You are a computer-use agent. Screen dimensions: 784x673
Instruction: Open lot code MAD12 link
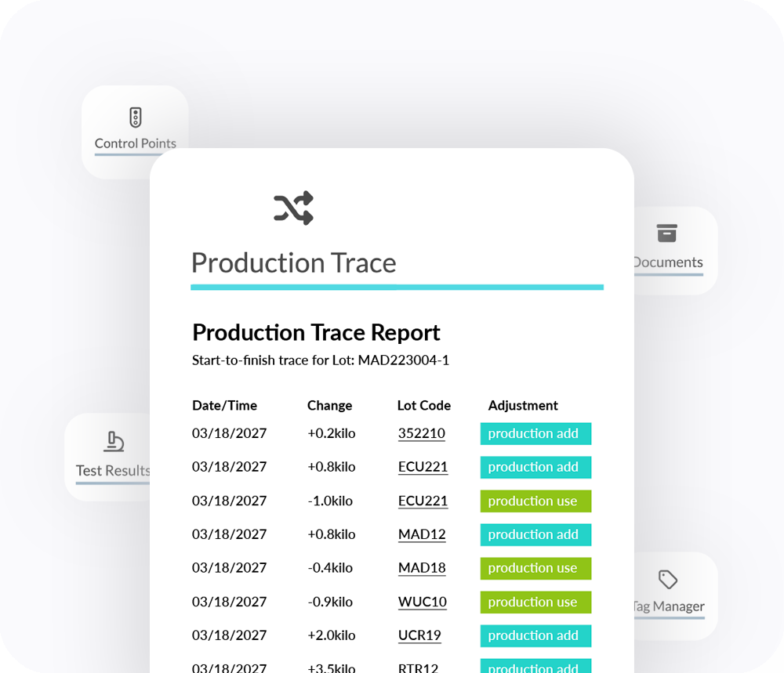tap(422, 534)
